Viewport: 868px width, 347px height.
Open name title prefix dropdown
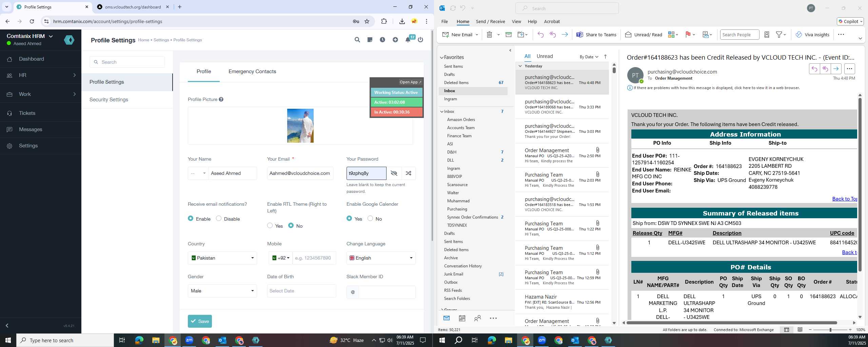[x=198, y=173]
